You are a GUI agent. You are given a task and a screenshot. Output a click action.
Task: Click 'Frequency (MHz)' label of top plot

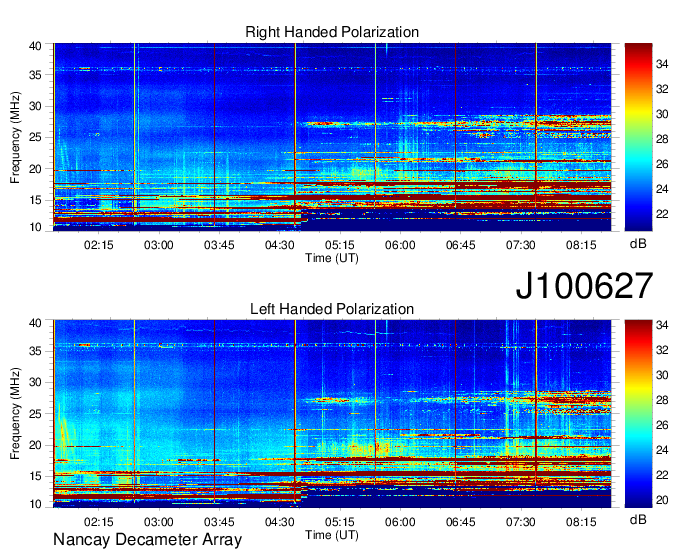click(x=15, y=137)
